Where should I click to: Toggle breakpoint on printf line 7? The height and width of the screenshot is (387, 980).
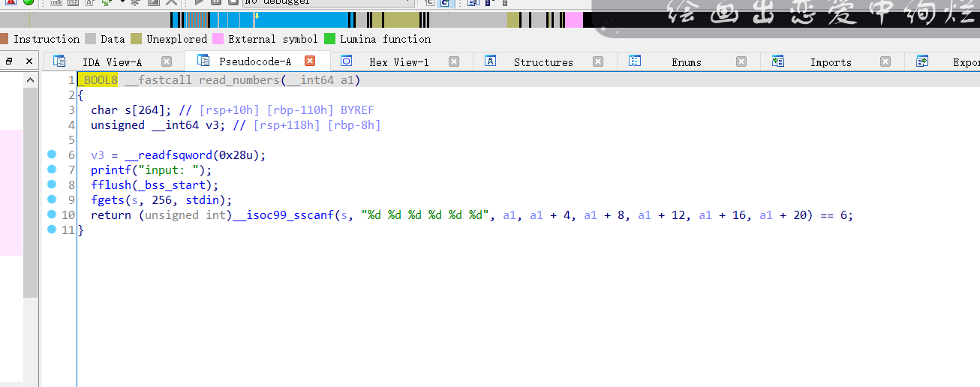(52, 169)
